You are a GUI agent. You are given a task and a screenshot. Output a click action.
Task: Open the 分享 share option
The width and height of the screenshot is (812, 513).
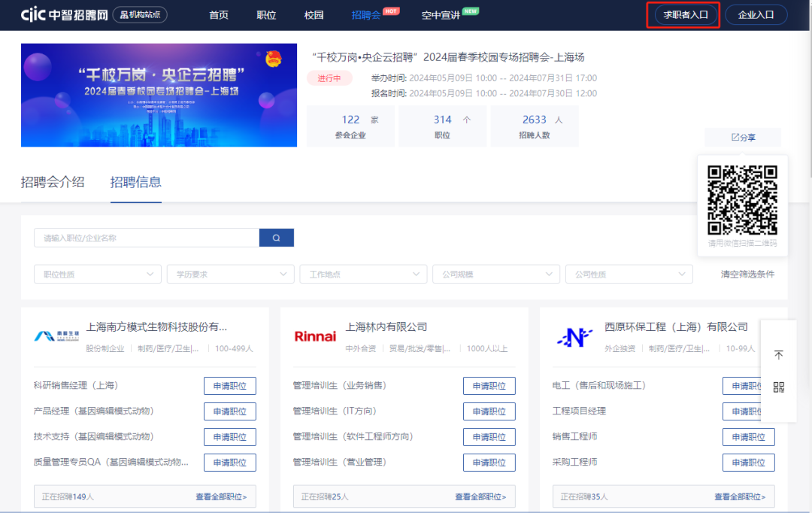pos(741,137)
